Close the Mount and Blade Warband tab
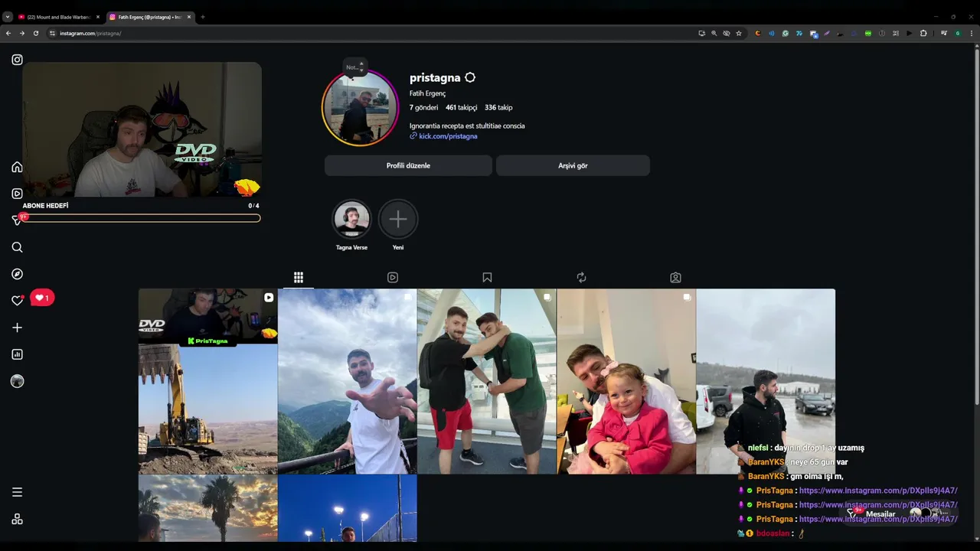This screenshot has height=551, width=980. point(98,17)
